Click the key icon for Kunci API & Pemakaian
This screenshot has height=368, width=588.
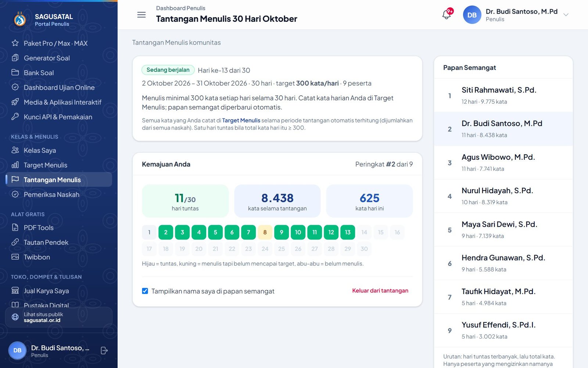tap(15, 117)
